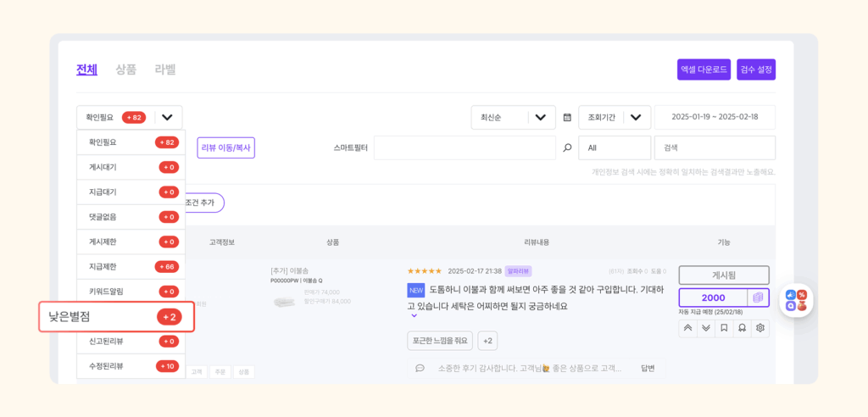
Task: Click the red lucky bag icon in widget
Action: (802, 306)
